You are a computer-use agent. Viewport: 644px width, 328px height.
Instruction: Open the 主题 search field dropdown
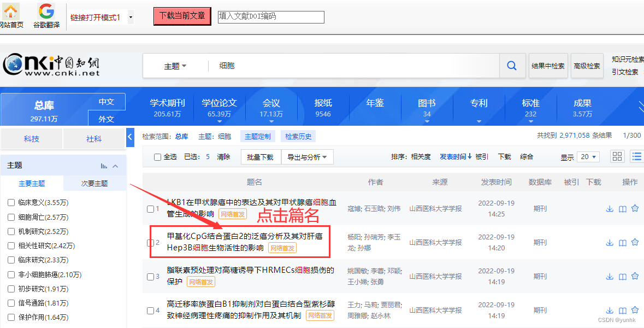coord(175,66)
